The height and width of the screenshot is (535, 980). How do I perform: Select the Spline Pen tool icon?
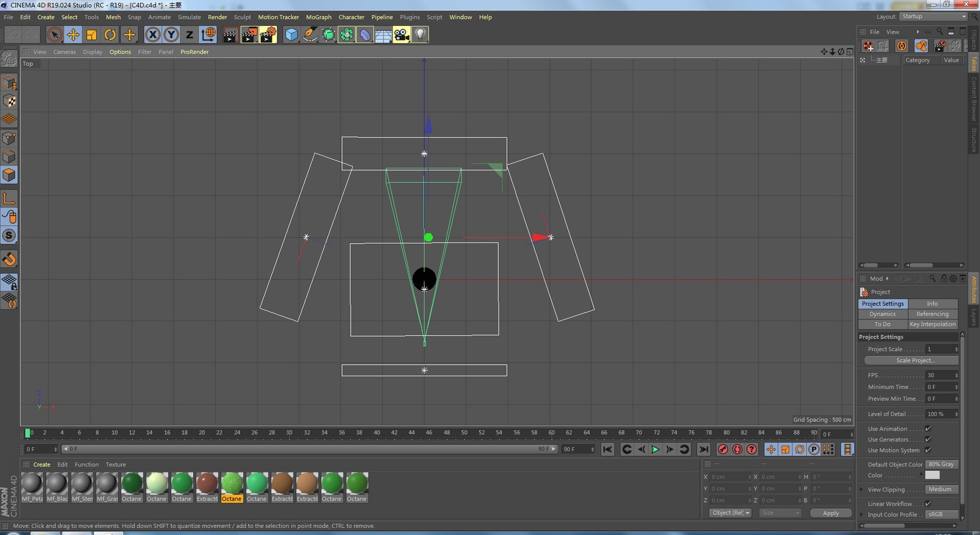[310, 35]
